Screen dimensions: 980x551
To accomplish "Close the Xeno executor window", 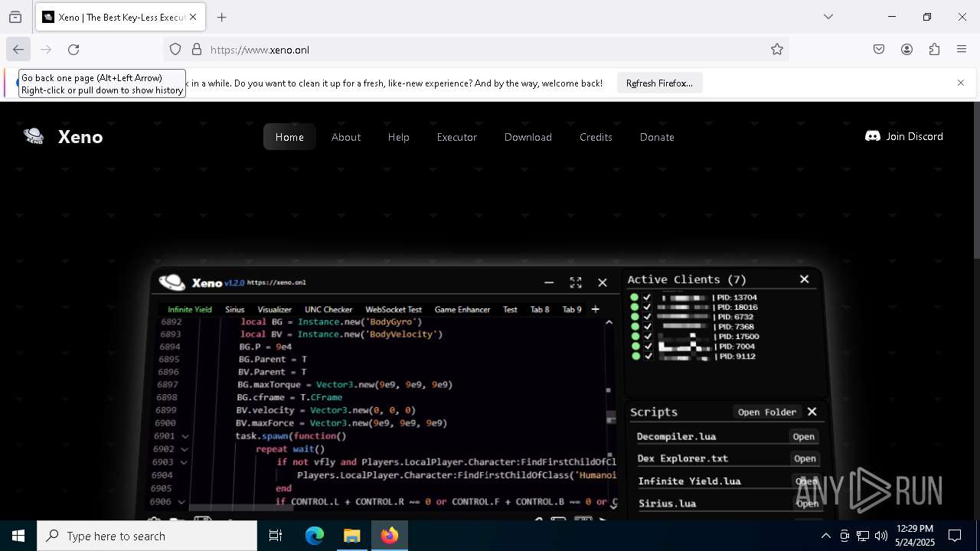I will pos(603,282).
